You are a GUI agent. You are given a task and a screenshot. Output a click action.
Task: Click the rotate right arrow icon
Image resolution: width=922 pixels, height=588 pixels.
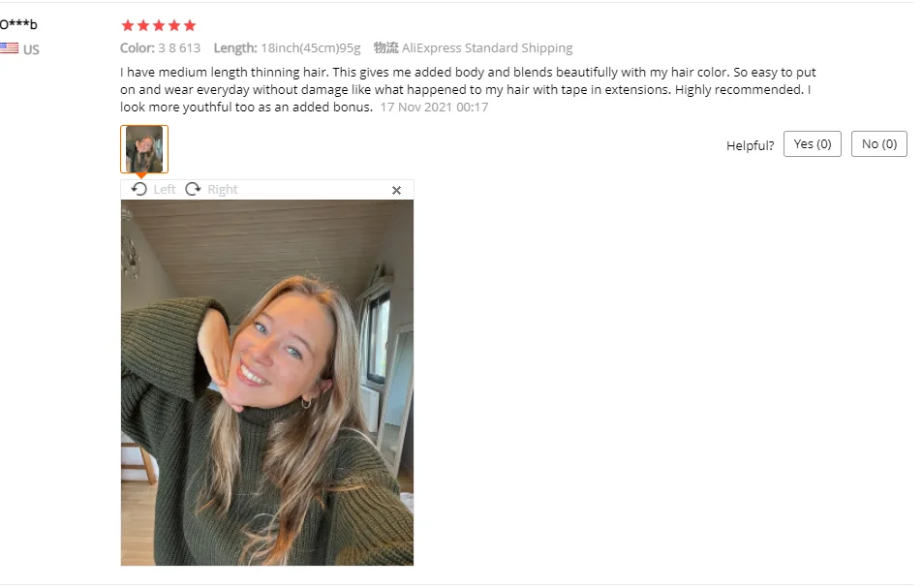pos(193,189)
